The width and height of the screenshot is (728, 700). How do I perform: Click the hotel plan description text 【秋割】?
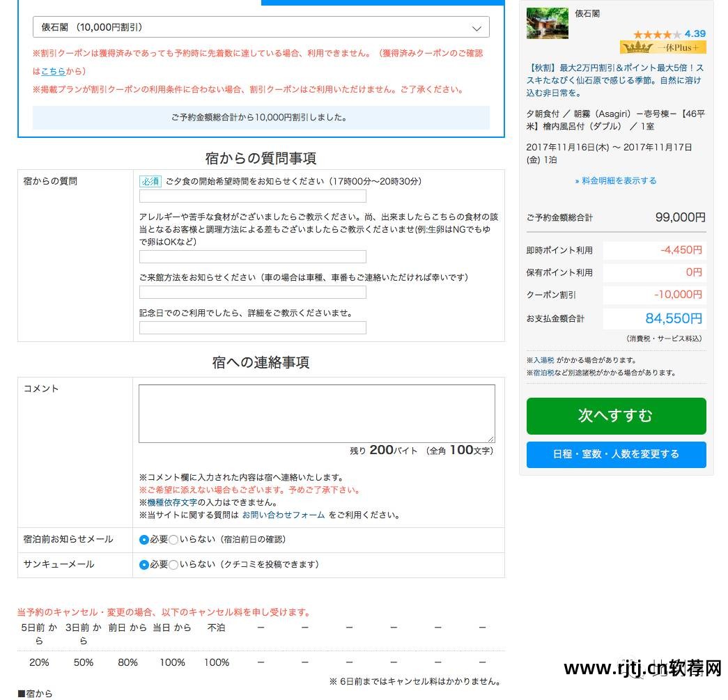click(616, 80)
